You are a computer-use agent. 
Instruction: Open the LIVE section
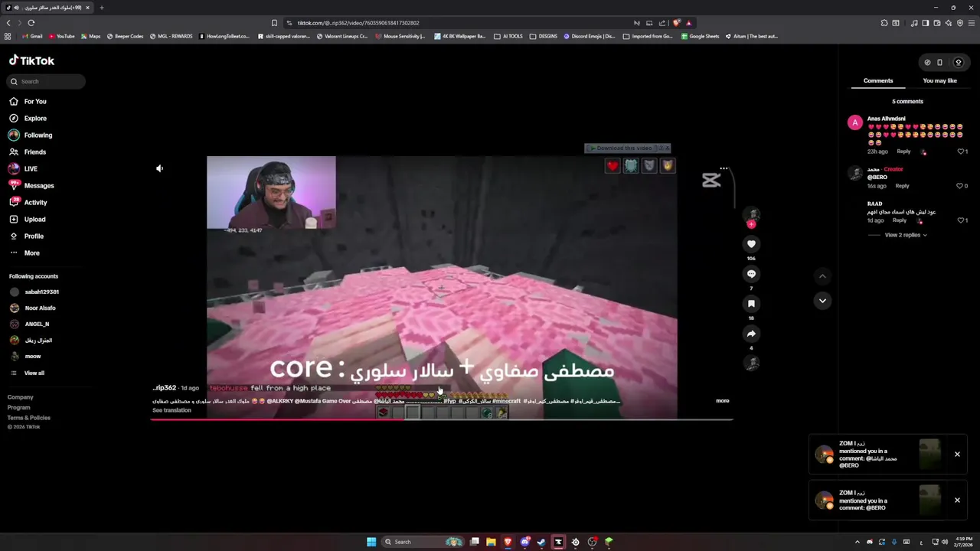tap(23, 168)
